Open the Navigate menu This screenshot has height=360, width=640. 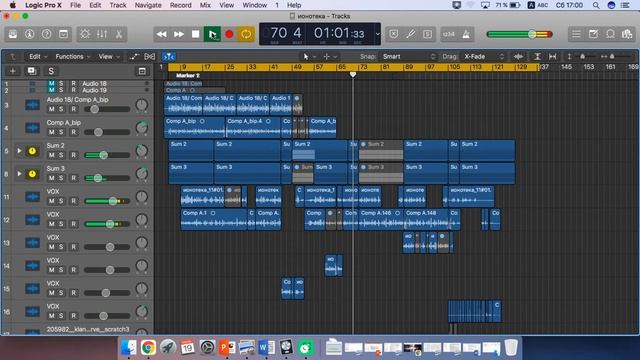[148, 5]
